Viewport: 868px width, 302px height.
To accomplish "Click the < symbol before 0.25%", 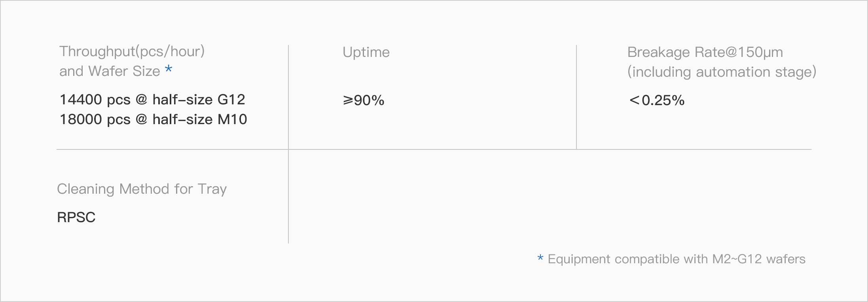I will pyautogui.click(x=634, y=100).
